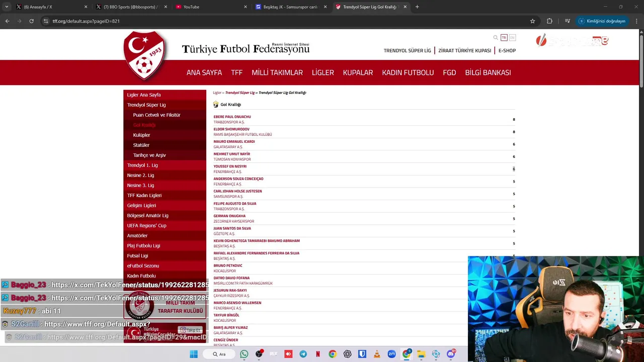Open player MAURO EMANUEL ICARDI
Viewport: 644px width, 362px height.
click(x=234, y=142)
